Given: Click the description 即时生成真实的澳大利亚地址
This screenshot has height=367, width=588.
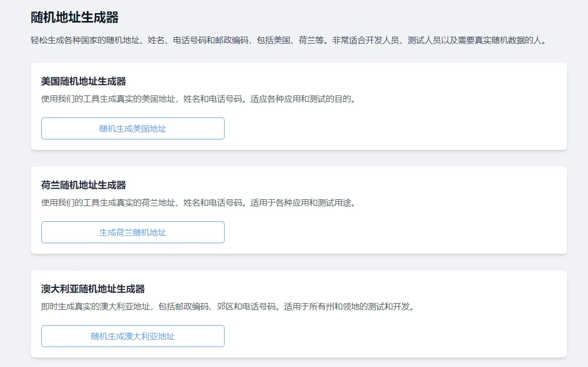Looking at the screenshot, I should click(x=228, y=306).
